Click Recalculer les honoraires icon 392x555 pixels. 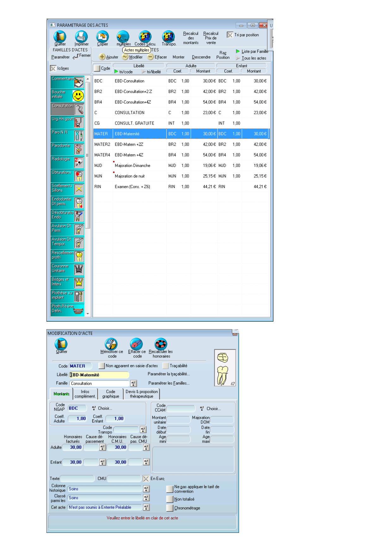(161, 344)
